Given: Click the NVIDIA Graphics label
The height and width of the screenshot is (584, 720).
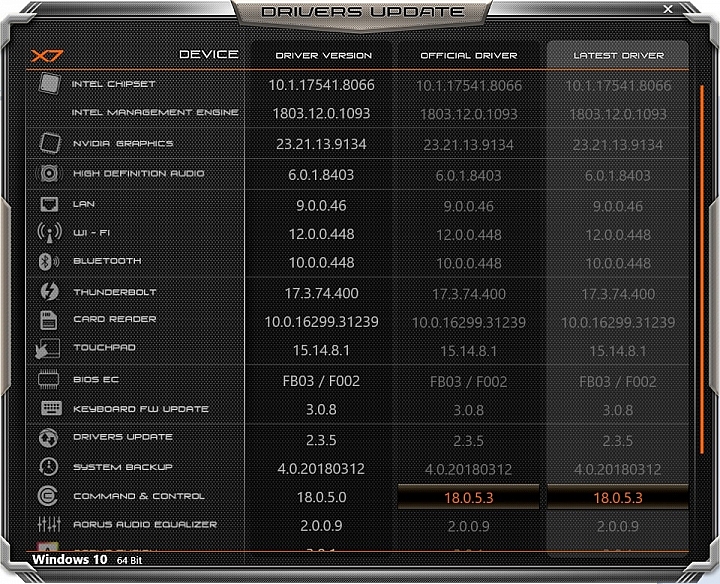Looking at the screenshot, I should point(123,144).
